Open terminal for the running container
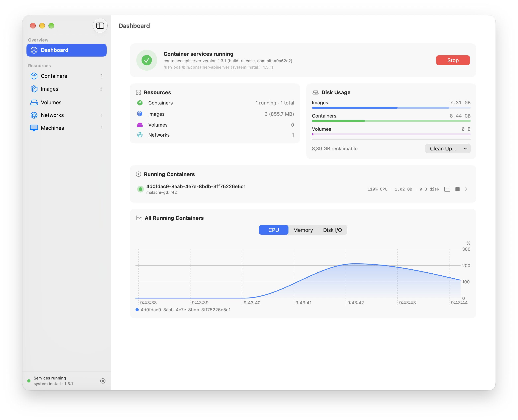This screenshot has width=518, height=420. [447, 189]
